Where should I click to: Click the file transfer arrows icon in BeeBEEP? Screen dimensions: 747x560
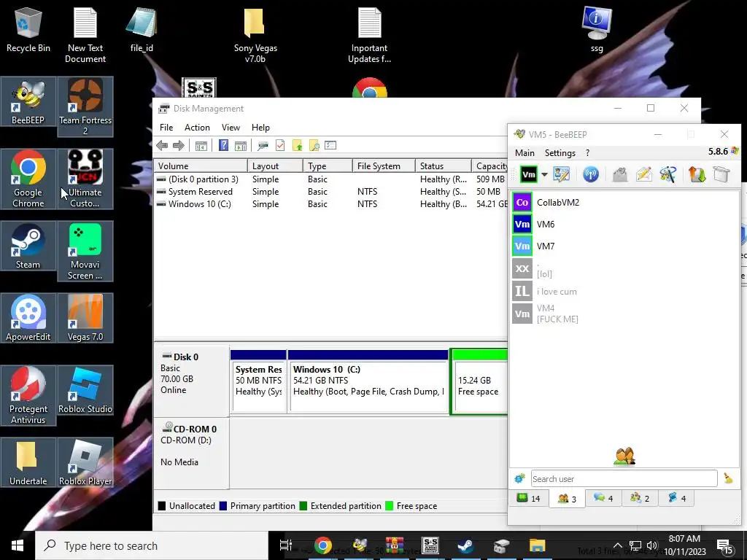[697, 175]
